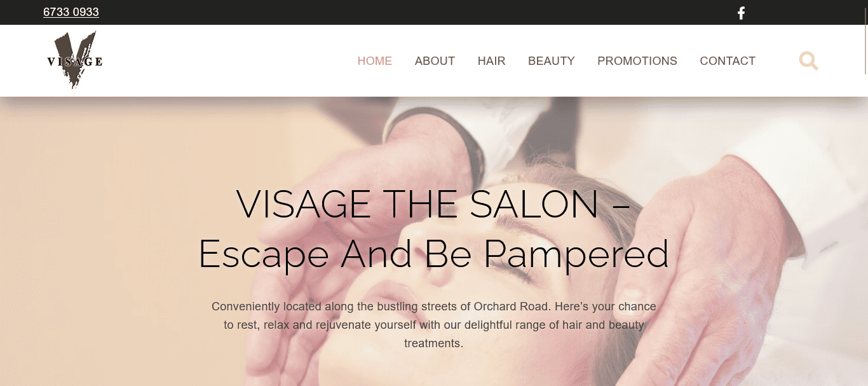Go to the HOME menu item

pos(375,61)
